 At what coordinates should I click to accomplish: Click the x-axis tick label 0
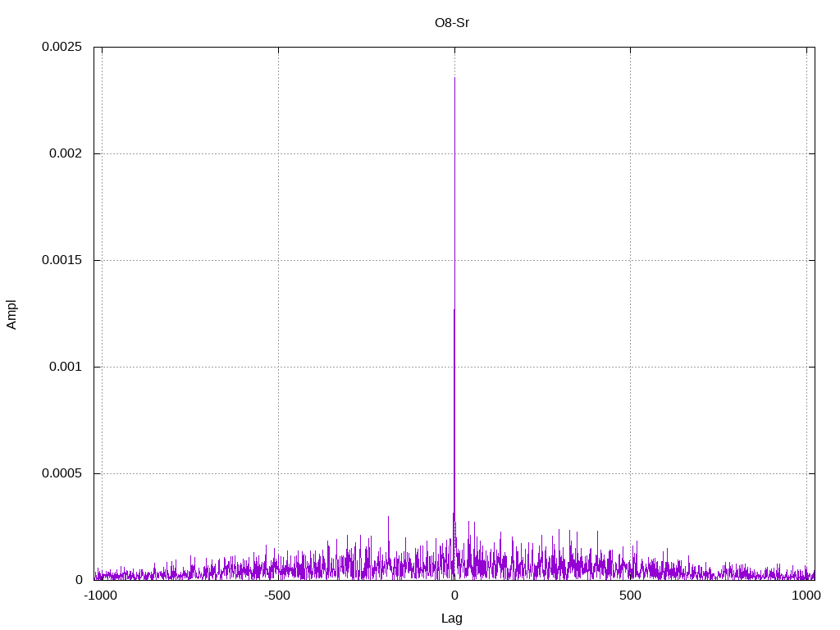click(454, 596)
